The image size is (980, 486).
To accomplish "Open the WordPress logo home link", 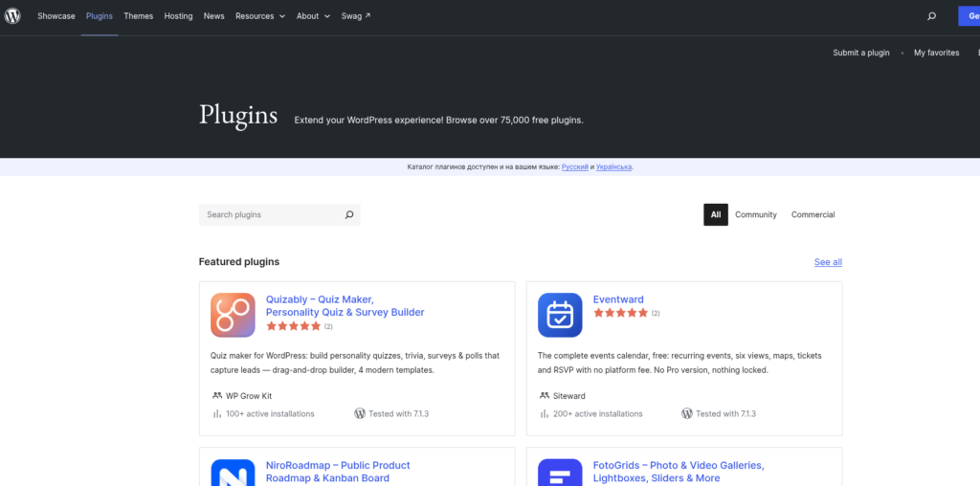I will 12,16.
